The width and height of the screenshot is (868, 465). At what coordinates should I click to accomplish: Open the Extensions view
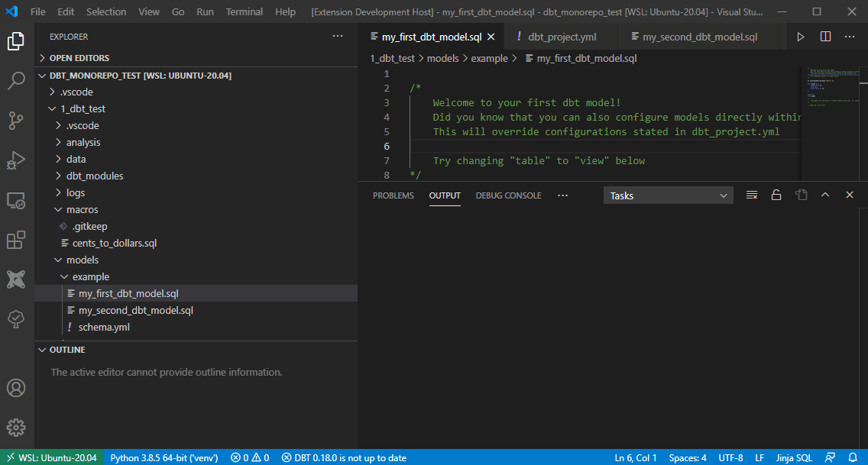click(x=16, y=240)
